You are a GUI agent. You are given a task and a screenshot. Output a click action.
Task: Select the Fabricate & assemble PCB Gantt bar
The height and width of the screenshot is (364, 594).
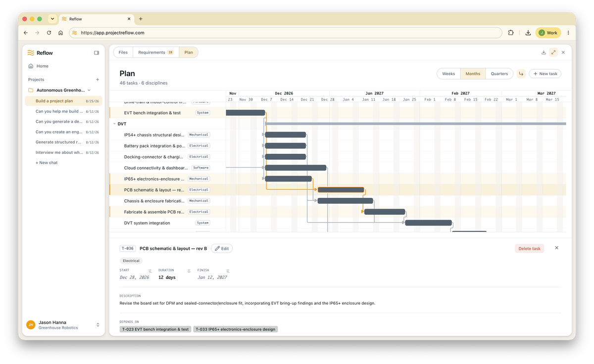click(x=385, y=212)
